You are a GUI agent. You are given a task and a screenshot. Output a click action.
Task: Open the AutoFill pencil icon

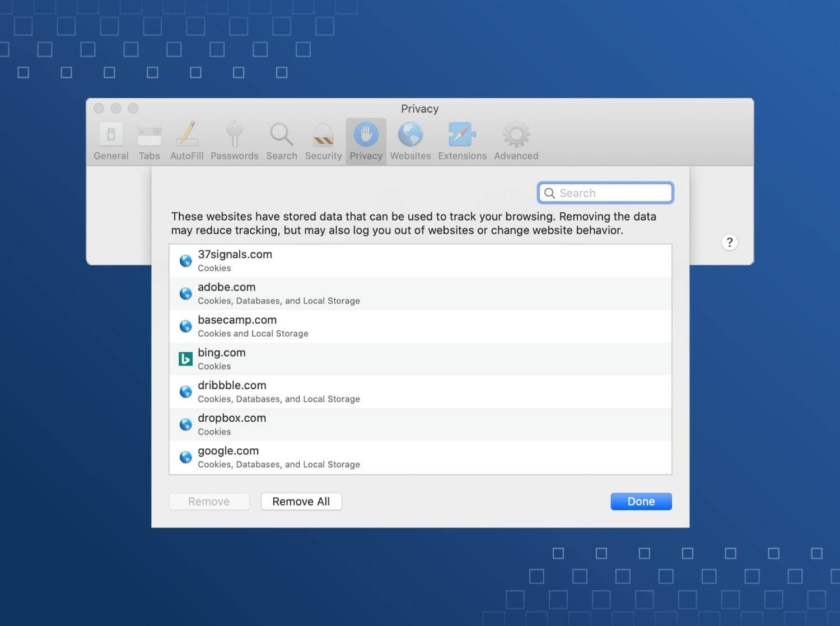[187, 134]
